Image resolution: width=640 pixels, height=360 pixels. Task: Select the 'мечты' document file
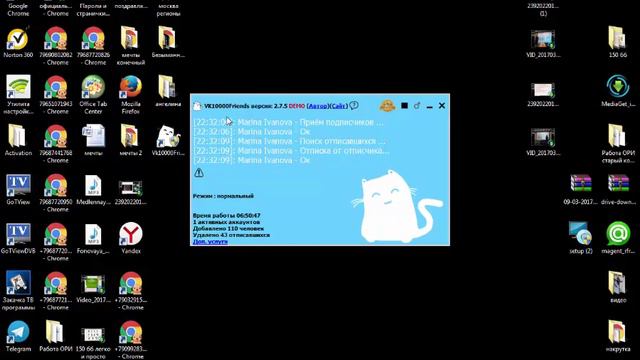point(93,140)
